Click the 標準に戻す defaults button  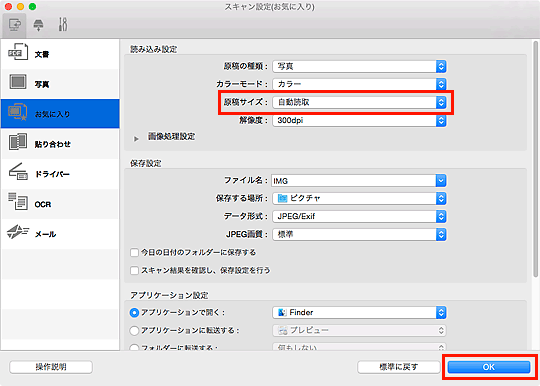click(398, 367)
